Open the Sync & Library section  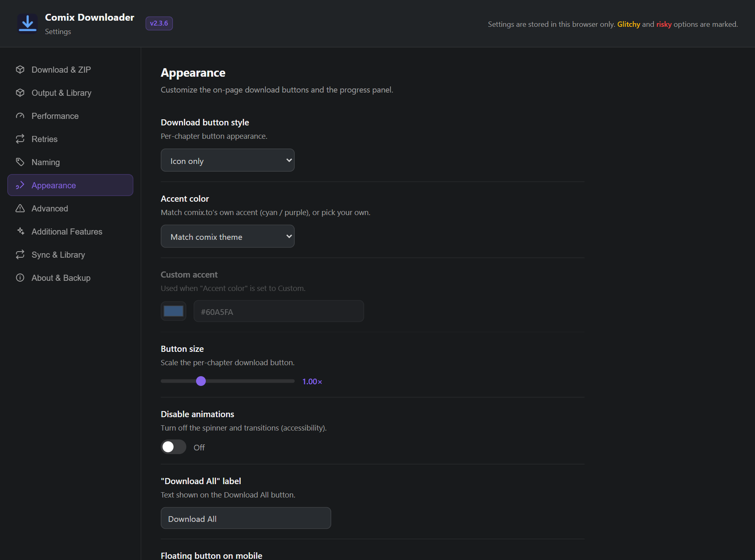[x=70, y=254]
